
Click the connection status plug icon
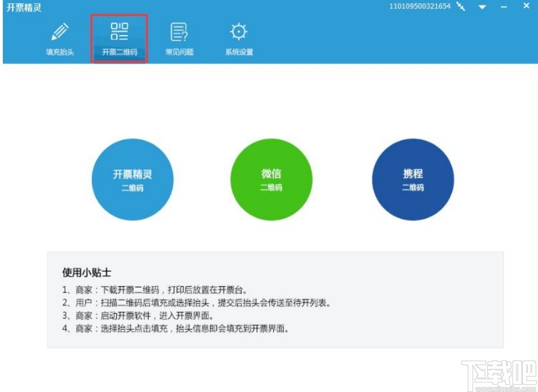[461, 6]
